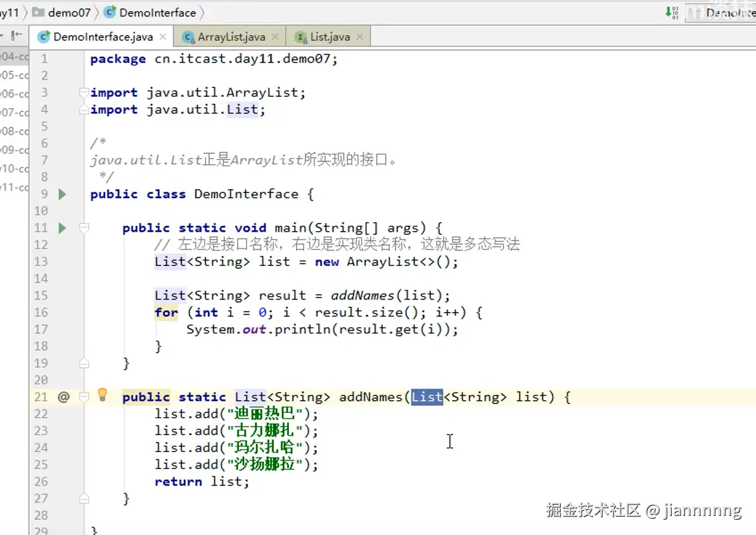The height and width of the screenshot is (535, 756).
Task: Toggle a breakpoint on line 22 gutter
Action: [x=70, y=413]
